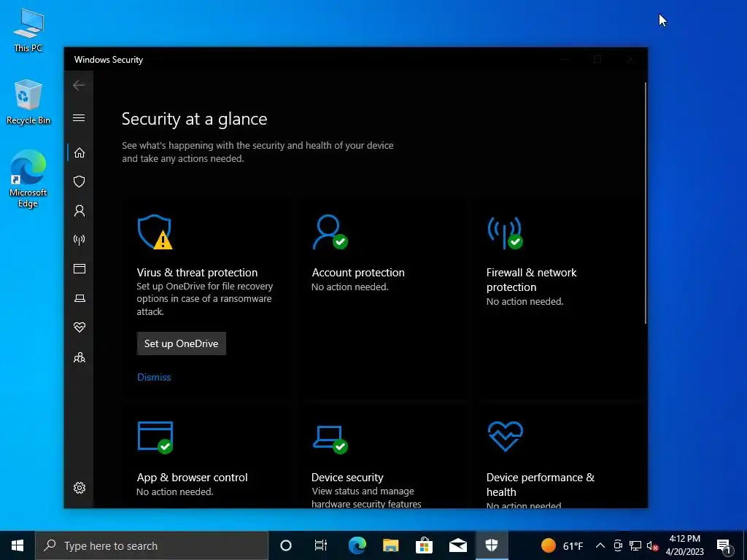Select the Home sidebar icon
Viewport: 747px width, 560px height.
79,153
